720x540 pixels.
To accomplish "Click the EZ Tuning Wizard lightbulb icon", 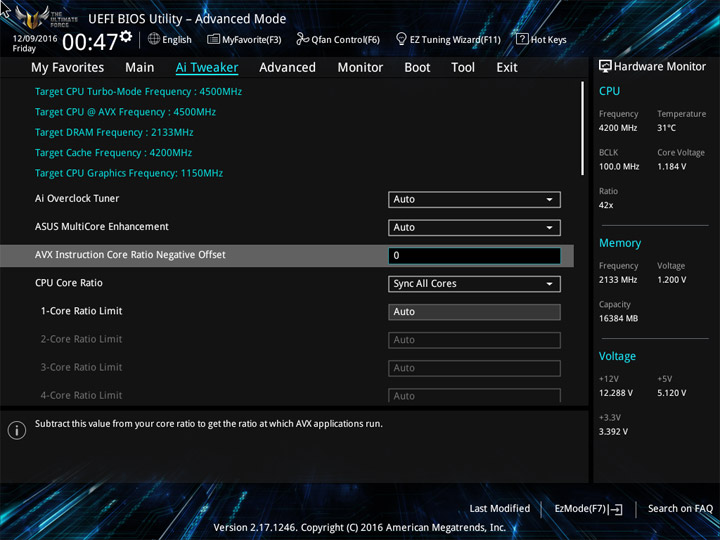I will [x=401, y=39].
